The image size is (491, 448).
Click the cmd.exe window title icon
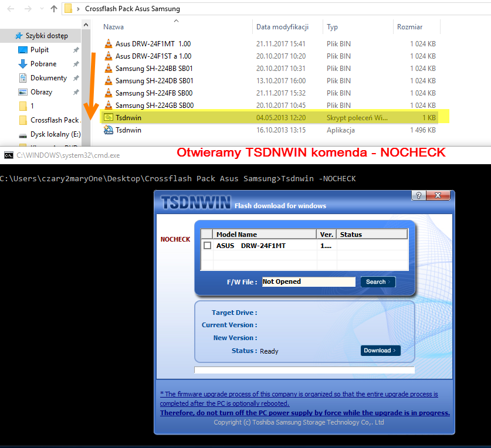9,155
